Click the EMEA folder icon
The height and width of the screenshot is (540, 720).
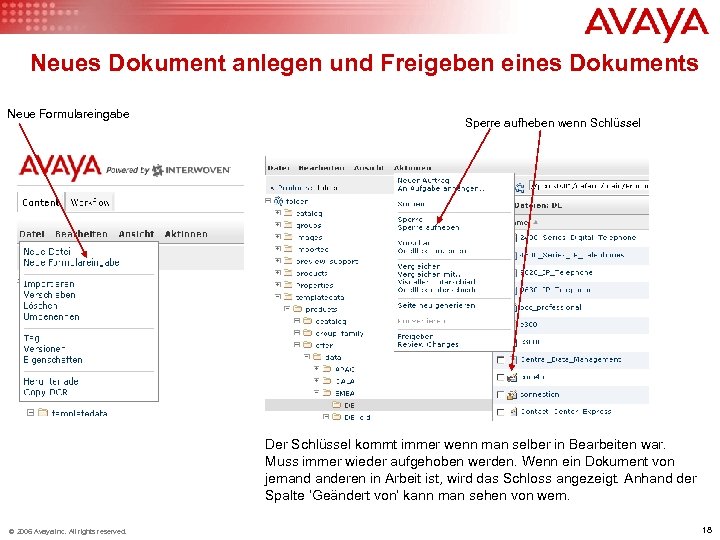(327, 393)
